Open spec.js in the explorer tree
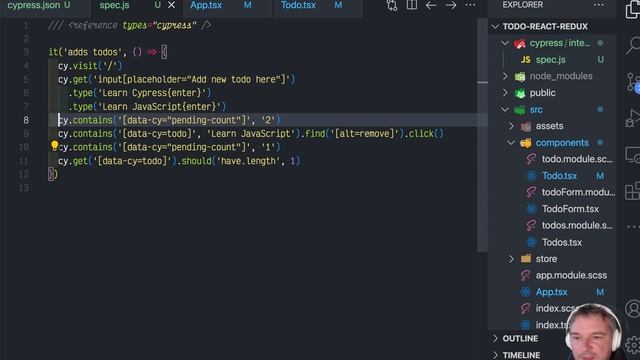The image size is (640, 360). click(551, 60)
